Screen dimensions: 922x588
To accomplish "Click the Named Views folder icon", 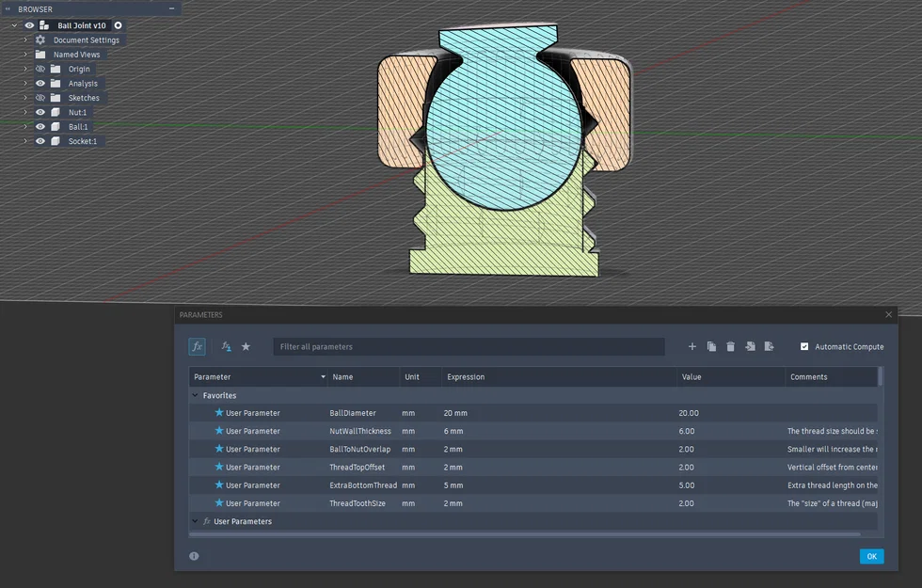I will coord(40,55).
